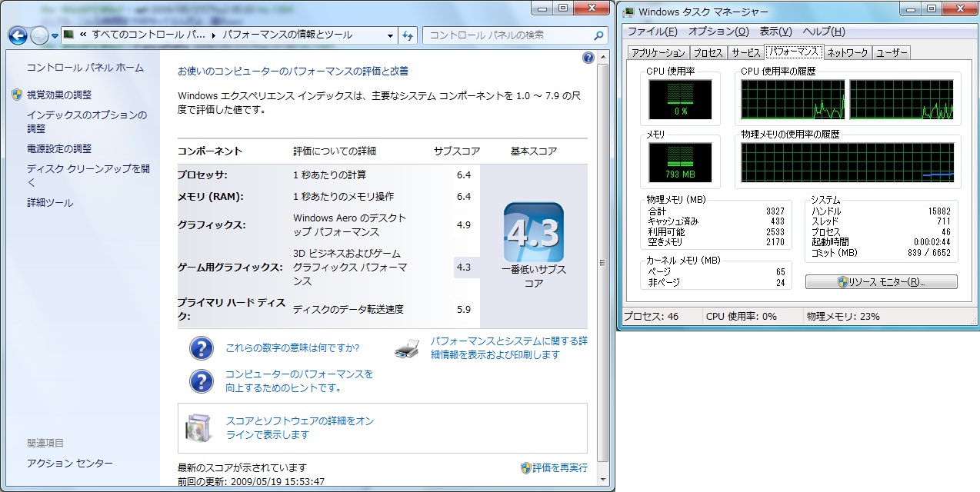Click question icon beside これらの数字の意味は何ですか
Screen dimensions: 980x492
pyautogui.click(x=201, y=348)
